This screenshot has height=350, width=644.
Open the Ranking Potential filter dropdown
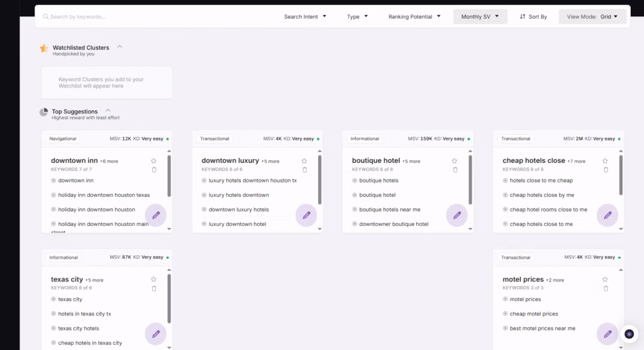pyautogui.click(x=414, y=17)
